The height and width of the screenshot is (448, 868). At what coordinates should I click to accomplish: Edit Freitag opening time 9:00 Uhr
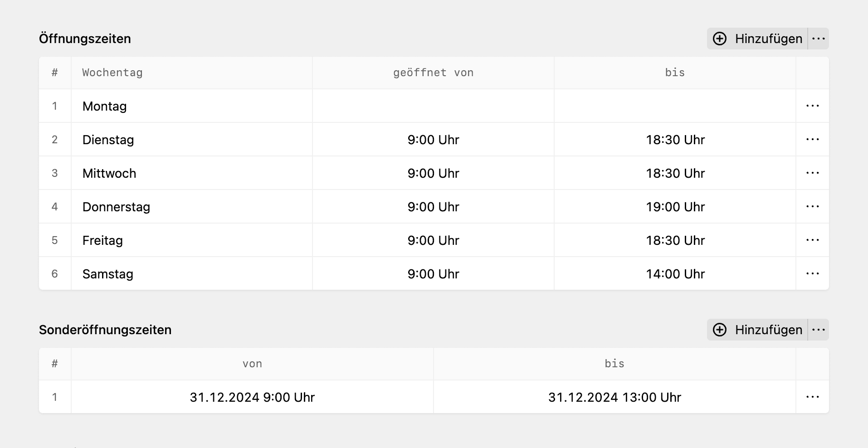click(434, 240)
